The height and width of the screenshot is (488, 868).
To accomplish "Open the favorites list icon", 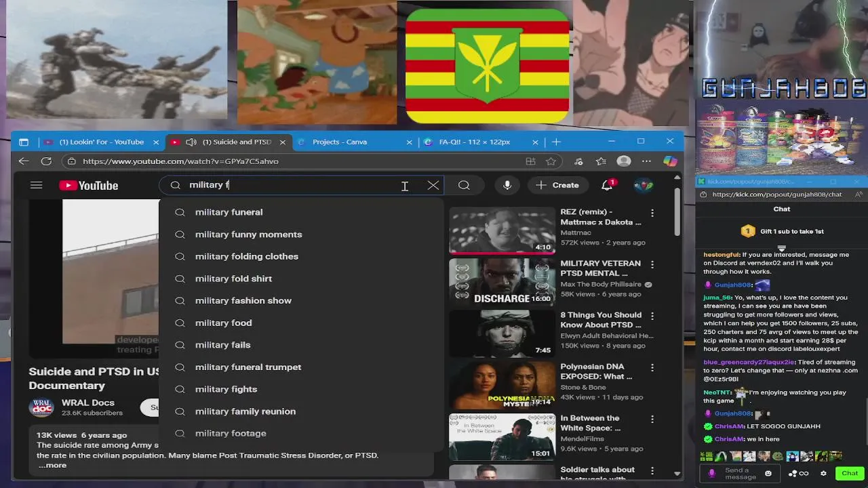I will (x=601, y=161).
